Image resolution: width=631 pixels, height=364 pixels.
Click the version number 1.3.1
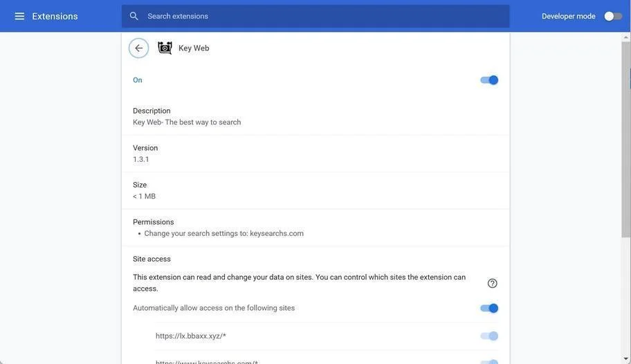pos(141,159)
